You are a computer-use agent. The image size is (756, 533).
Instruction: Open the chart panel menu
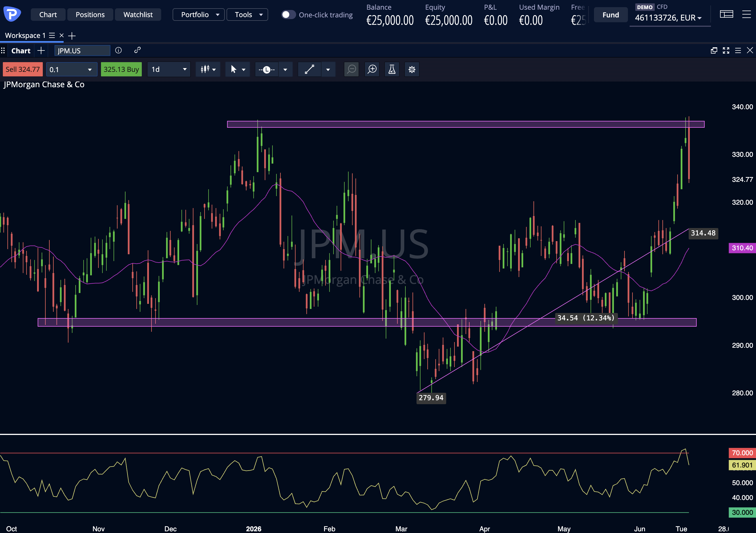click(x=738, y=50)
